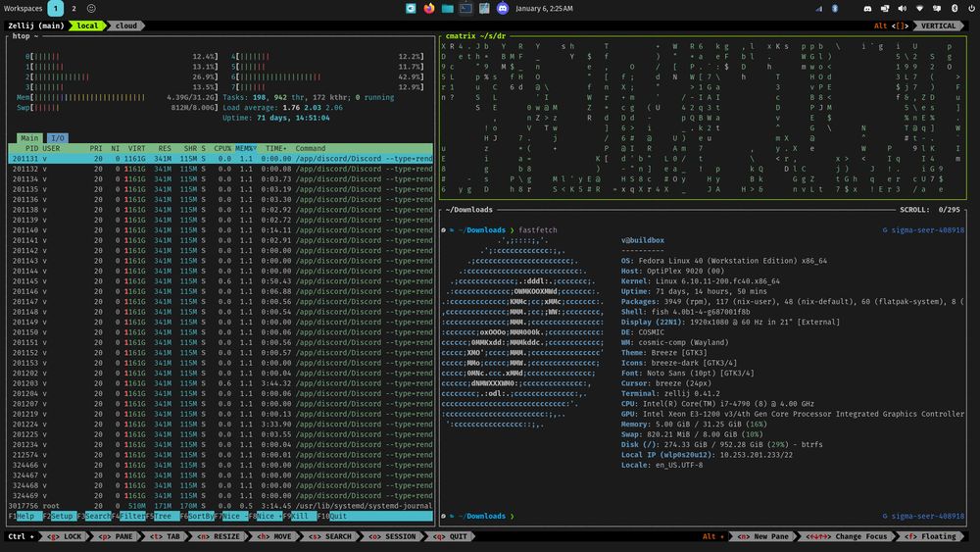Switch to the Zellij cloud tab

pos(125,25)
